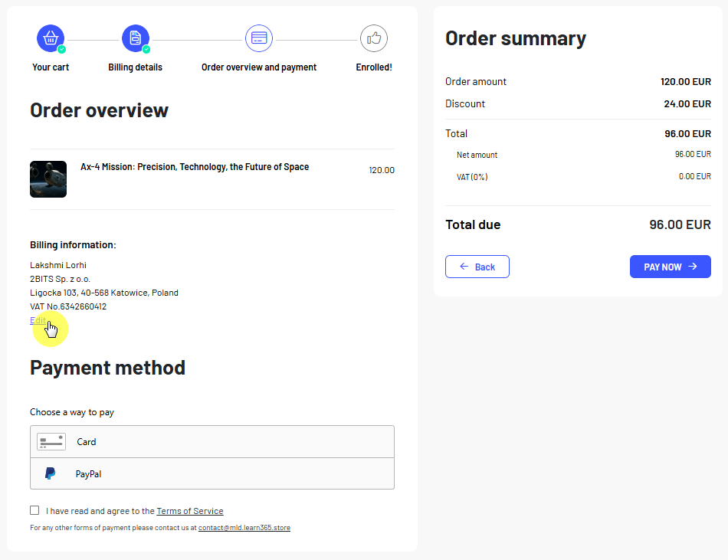Click the Billing details document step icon

135,38
